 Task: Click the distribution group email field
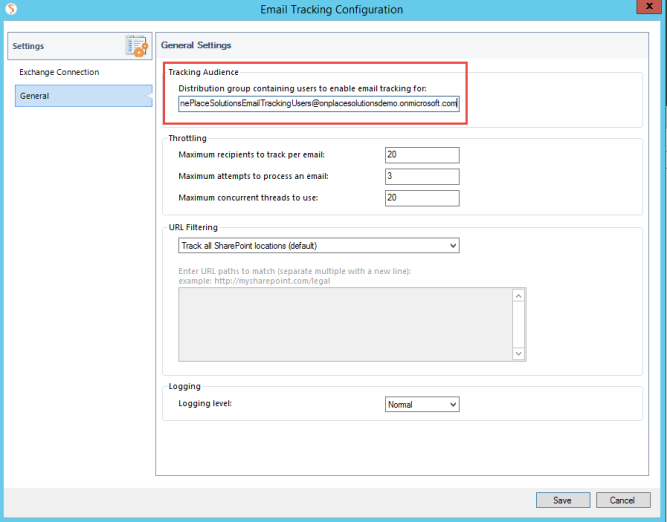click(318, 102)
